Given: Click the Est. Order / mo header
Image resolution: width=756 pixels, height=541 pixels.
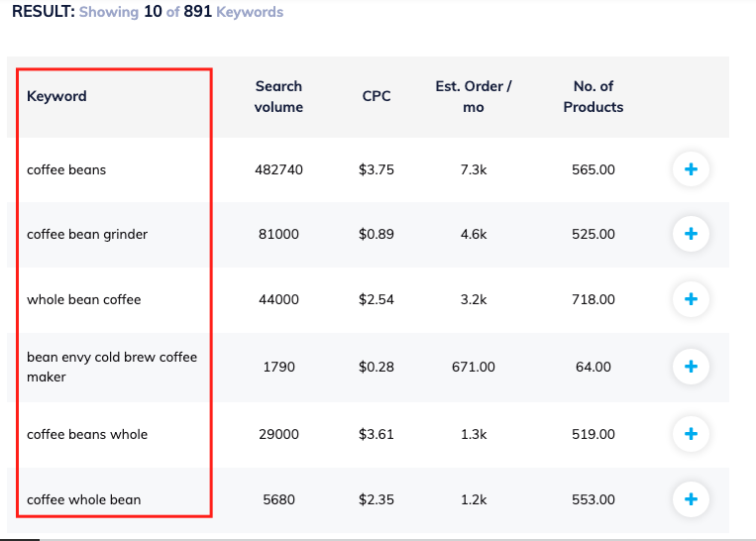Looking at the screenshot, I should pyautogui.click(x=474, y=96).
